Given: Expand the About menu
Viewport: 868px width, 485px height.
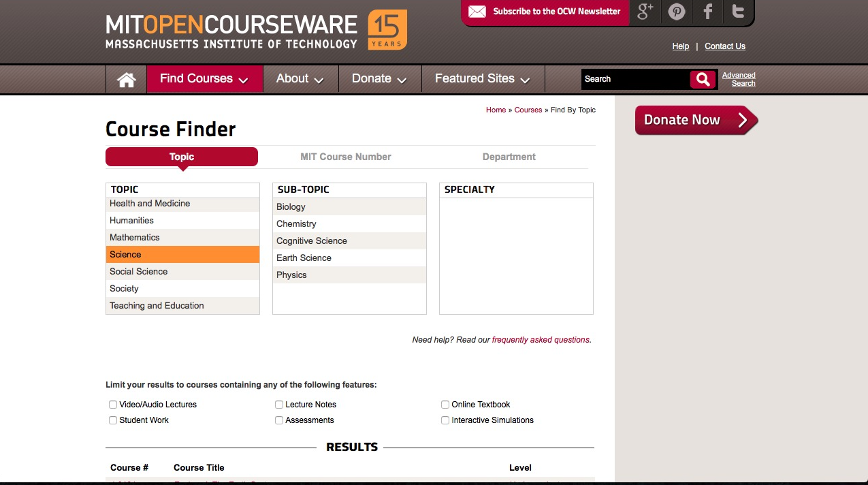Looking at the screenshot, I should coord(300,79).
